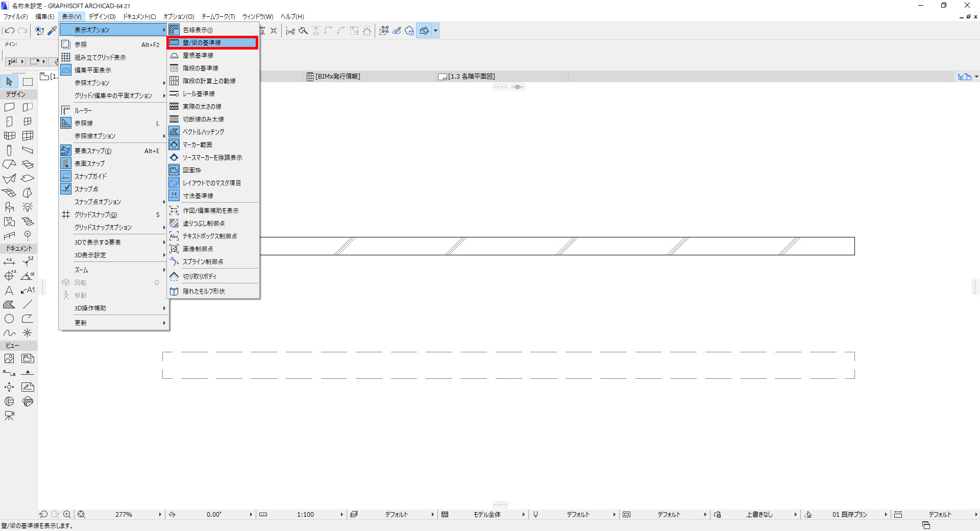The width and height of the screenshot is (980, 531).
Task: Expand the グリッドスナップオプション submenu
Action: (114, 227)
